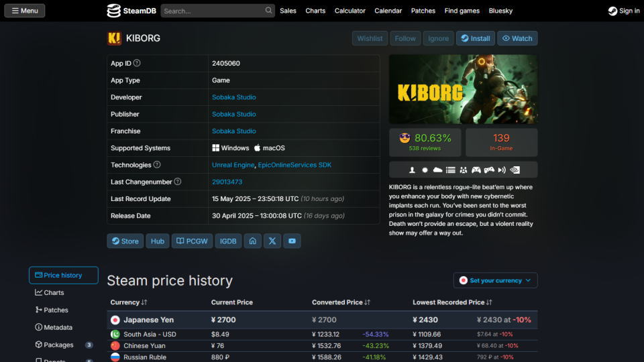Open the Bluesky nav link
Image resolution: width=644 pixels, height=362 pixels.
coord(500,11)
